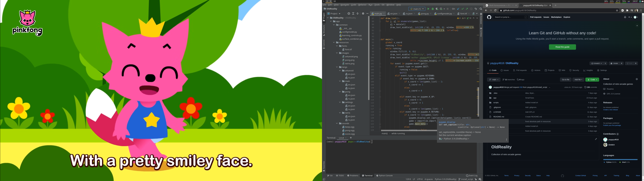Click the Read the guide button
The width and height of the screenshot is (644, 181).
point(562,47)
